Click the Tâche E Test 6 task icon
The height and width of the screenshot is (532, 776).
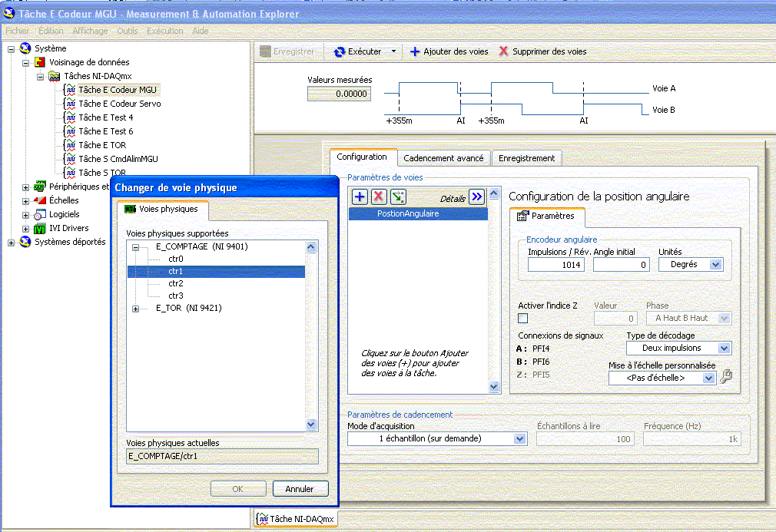pyautogui.click(x=70, y=131)
